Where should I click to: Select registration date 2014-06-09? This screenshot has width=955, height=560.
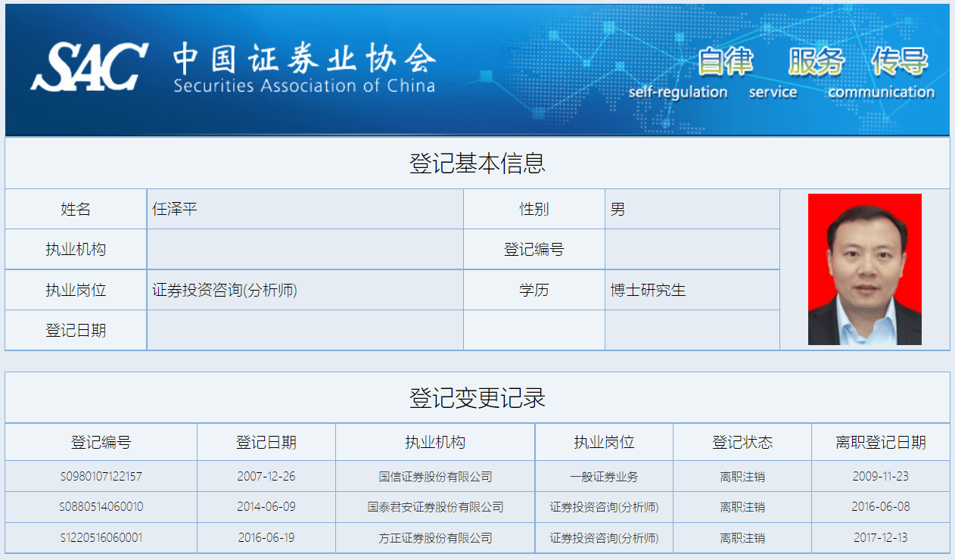coord(266,507)
